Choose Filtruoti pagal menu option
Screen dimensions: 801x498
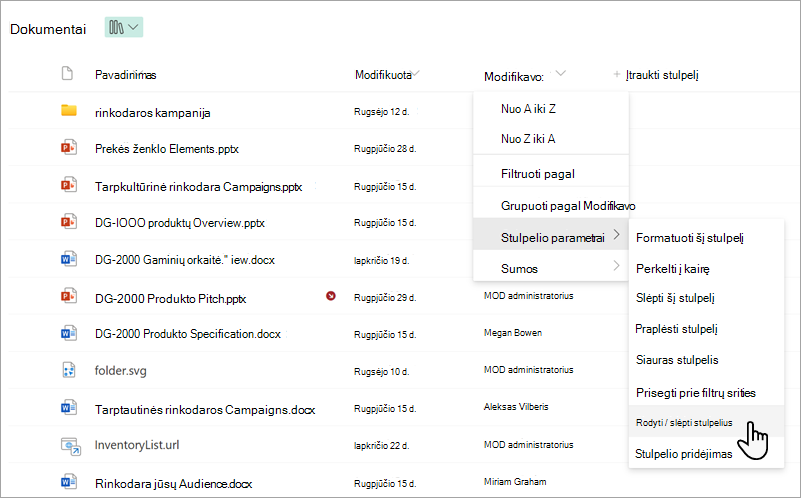pyautogui.click(x=551, y=174)
